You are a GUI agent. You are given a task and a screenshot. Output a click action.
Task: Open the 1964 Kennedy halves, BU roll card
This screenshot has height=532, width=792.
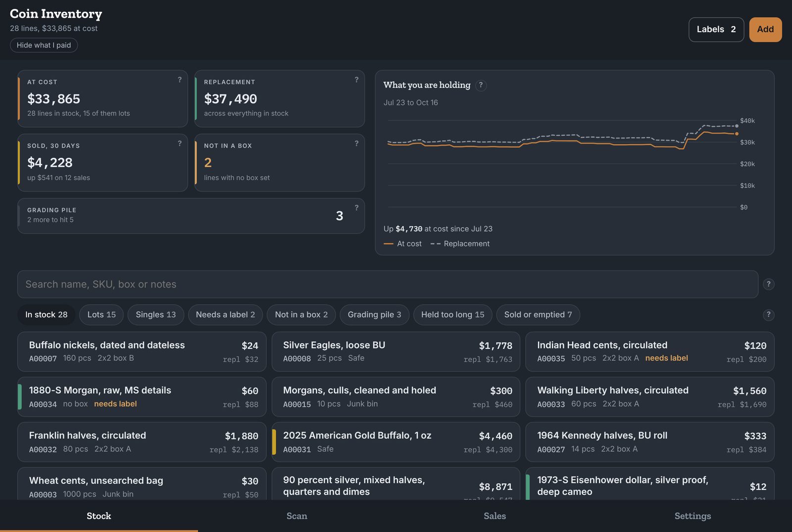tap(650, 442)
